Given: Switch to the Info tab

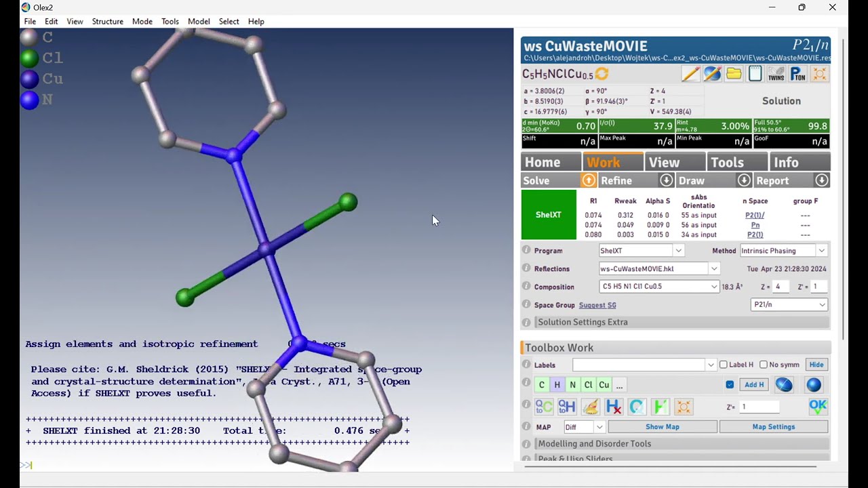Looking at the screenshot, I should [800, 162].
